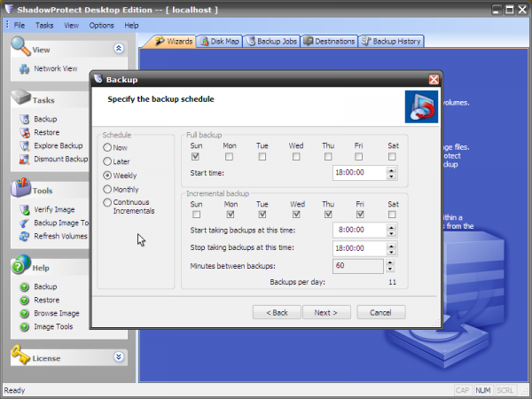The width and height of the screenshot is (532, 399).
Task: Switch to the Backup History tab
Action: click(391, 42)
